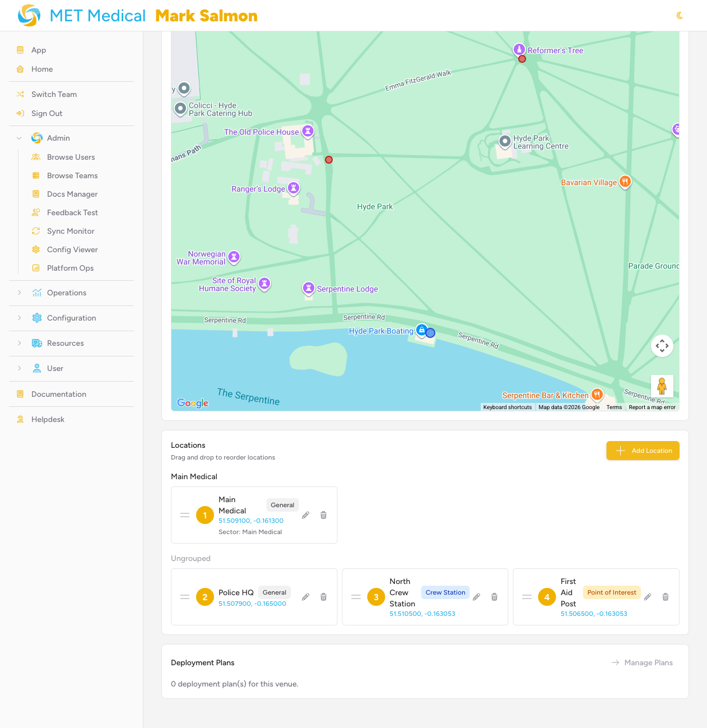Click the MET Medical logo icon
This screenshot has width=707, height=728.
tap(29, 16)
